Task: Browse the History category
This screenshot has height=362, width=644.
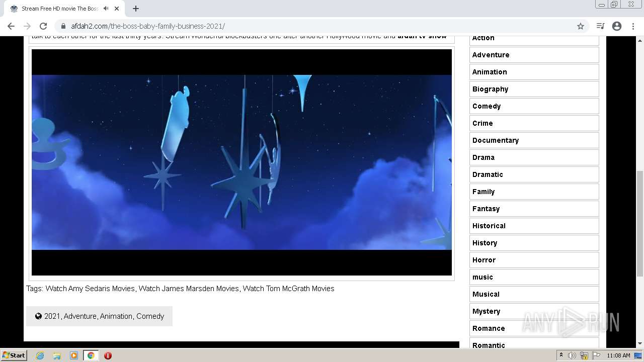Action: (x=534, y=243)
